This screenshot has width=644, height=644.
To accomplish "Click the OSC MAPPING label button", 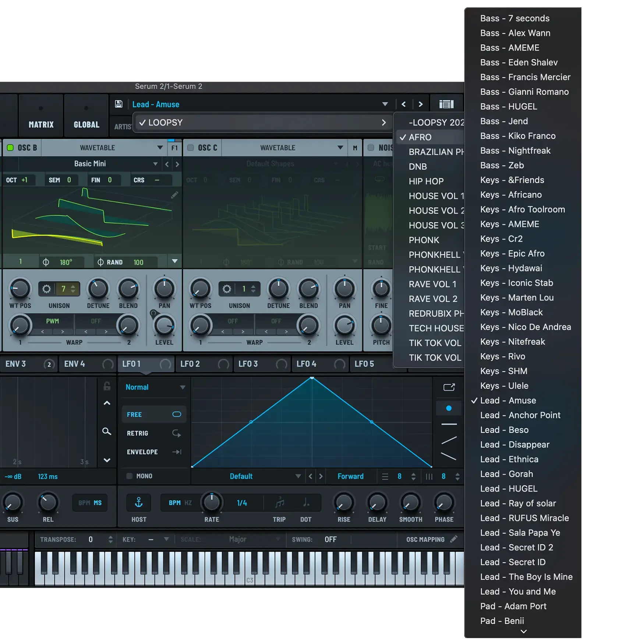I will click(x=425, y=539).
